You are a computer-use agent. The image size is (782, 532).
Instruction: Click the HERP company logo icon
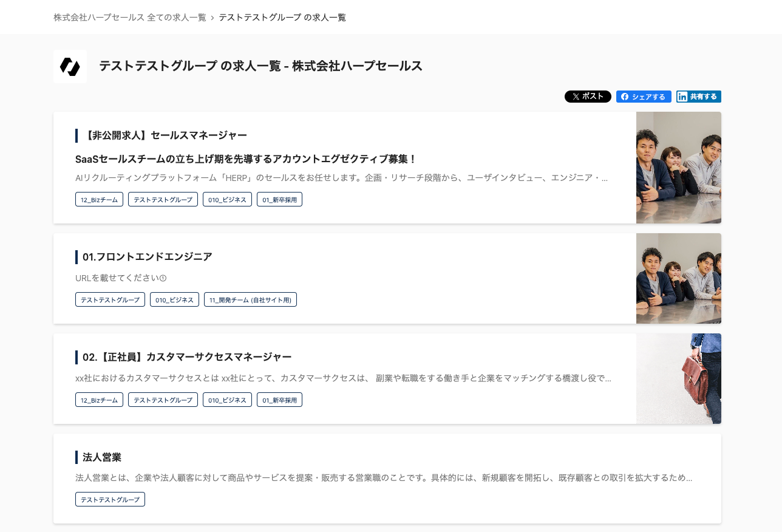coord(70,66)
